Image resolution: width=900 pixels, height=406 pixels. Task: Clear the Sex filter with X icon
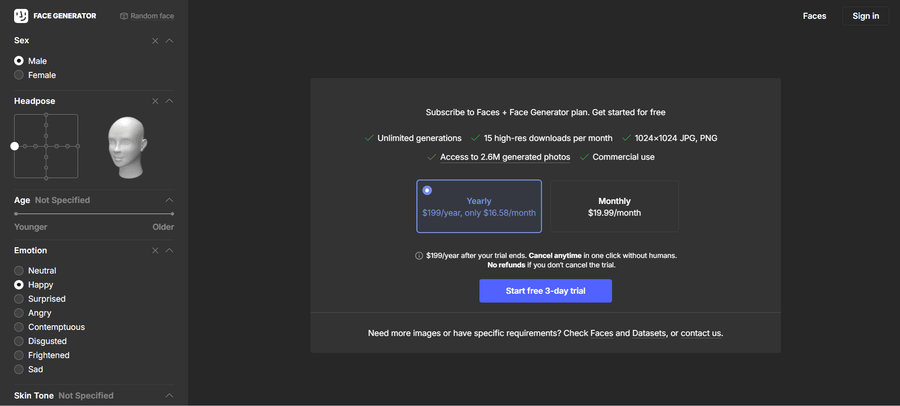tap(155, 41)
